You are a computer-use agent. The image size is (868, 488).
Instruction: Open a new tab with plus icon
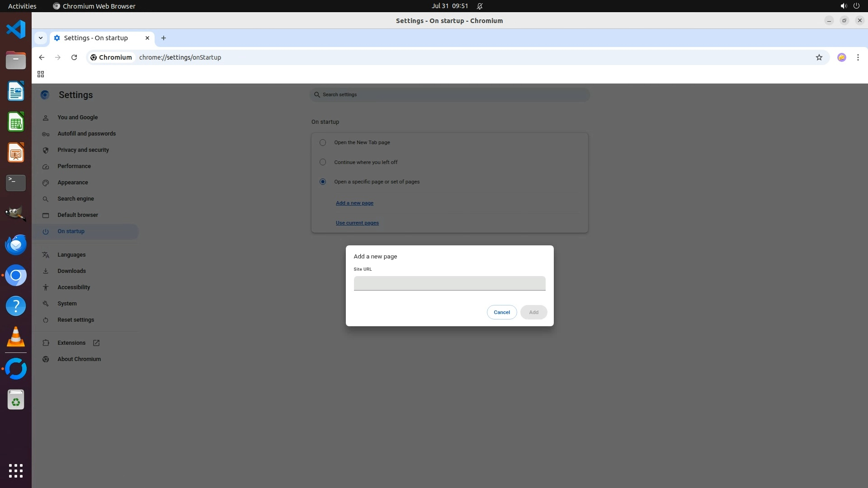tap(164, 38)
